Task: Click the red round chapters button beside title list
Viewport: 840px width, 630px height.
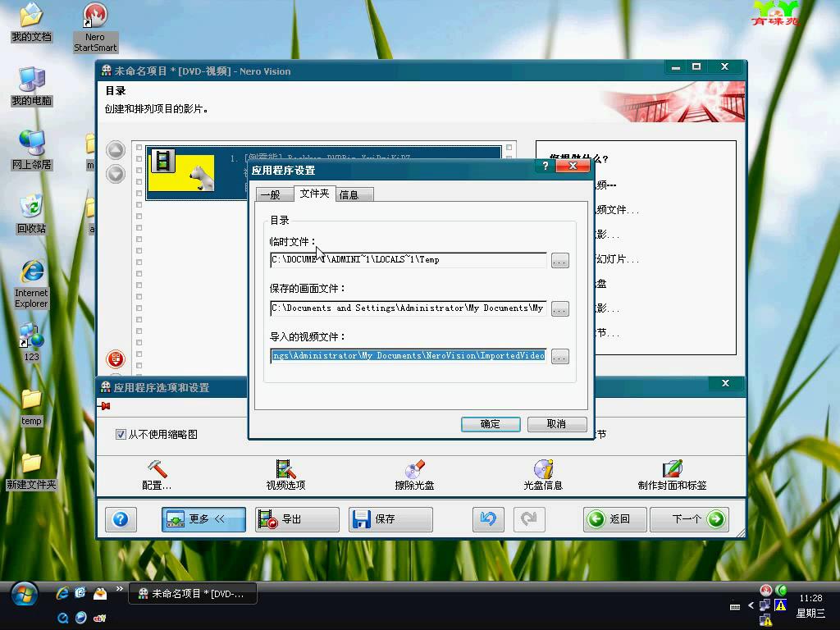Action: (116, 359)
